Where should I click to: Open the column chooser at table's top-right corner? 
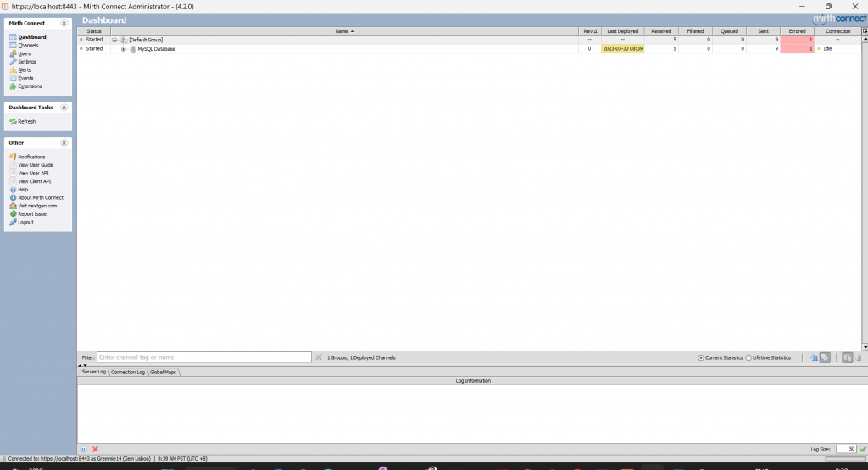click(865, 31)
